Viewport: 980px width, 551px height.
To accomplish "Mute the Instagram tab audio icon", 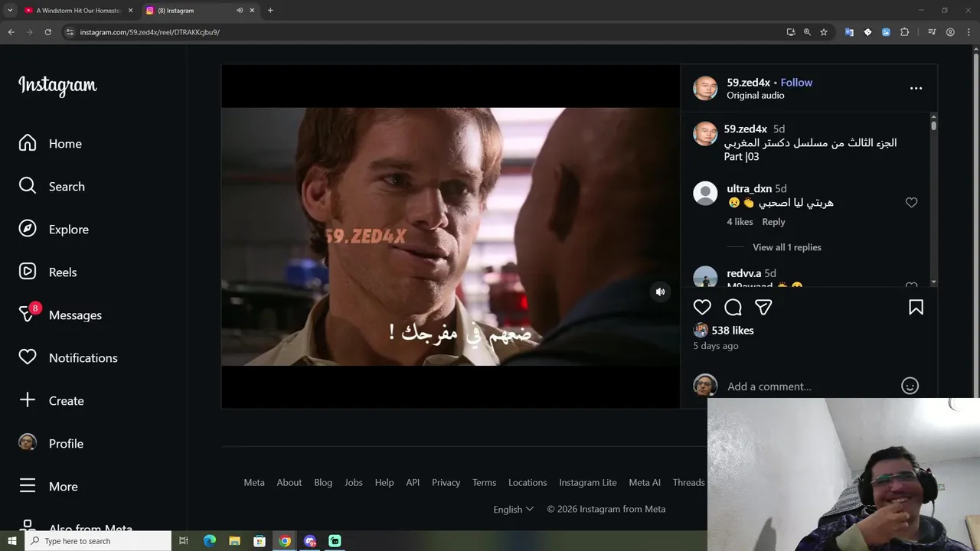I will 240,11.
